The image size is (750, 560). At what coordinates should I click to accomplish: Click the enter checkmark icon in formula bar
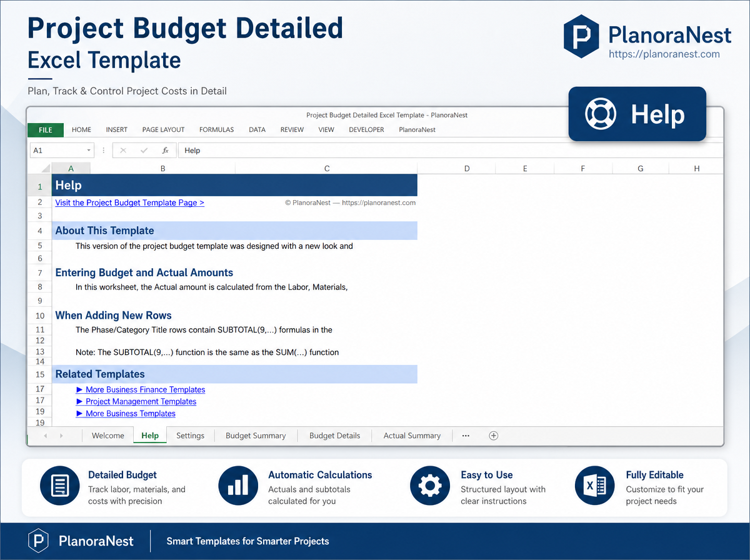click(144, 151)
